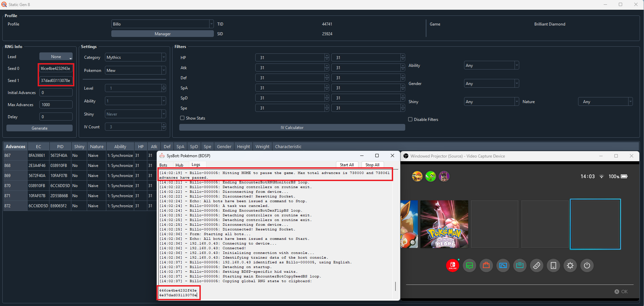Viewport: 644px width, 306px height.
Task: Click the Generate button
Action: coord(39,128)
